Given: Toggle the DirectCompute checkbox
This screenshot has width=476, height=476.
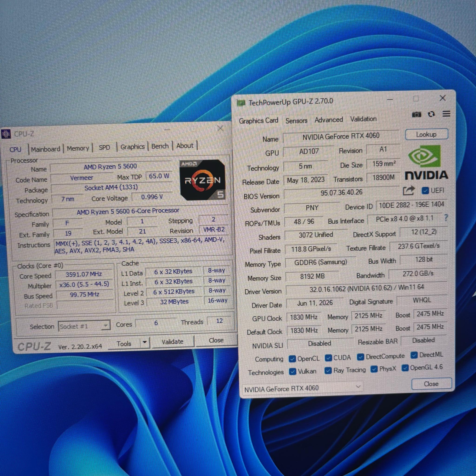Looking at the screenshot, I should pyautogui.click(x=360, y=357).
